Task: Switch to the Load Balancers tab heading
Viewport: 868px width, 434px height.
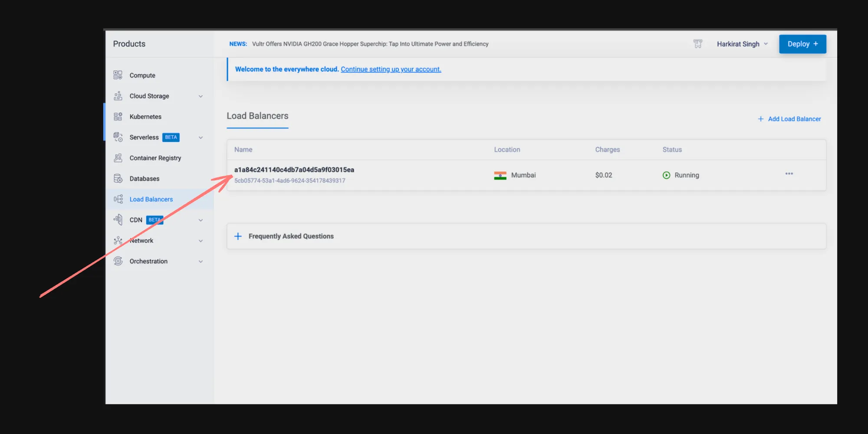Action: coord(257,116)
